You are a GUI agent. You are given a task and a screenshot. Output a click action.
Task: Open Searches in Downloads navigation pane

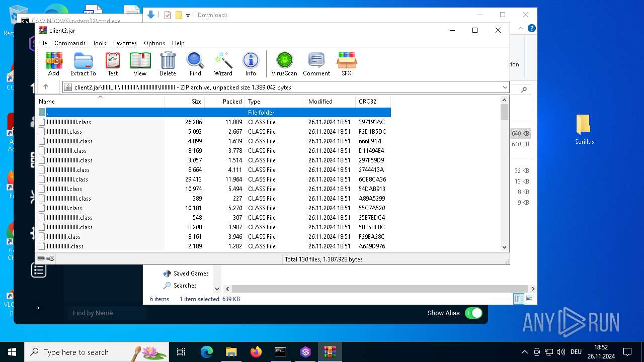[180, 286]
